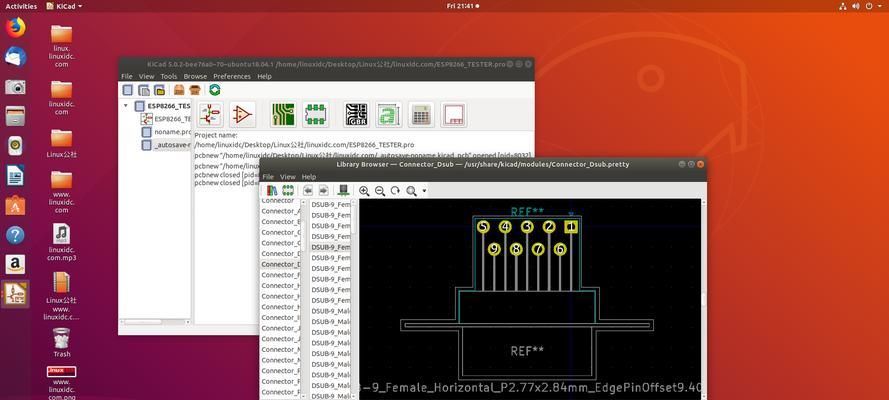
Task: Open Help menu in KiCad project manager
Action: (x=264, y=76)
